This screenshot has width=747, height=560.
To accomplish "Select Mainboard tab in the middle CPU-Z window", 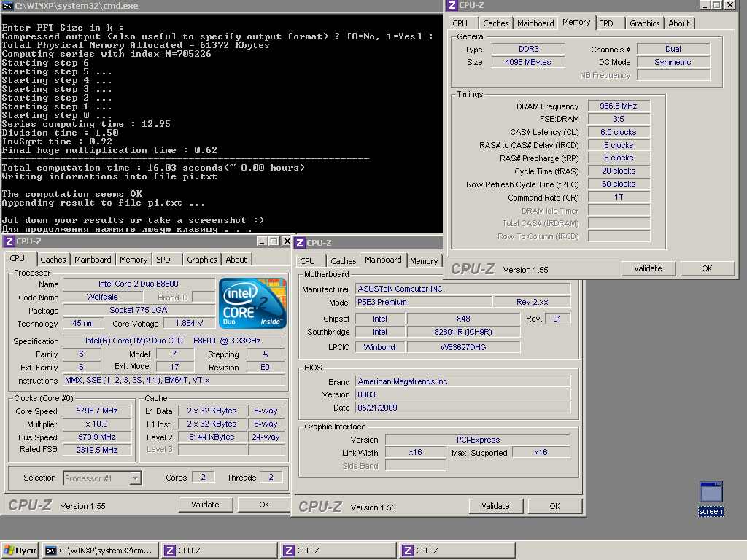I will coord(383,260).
